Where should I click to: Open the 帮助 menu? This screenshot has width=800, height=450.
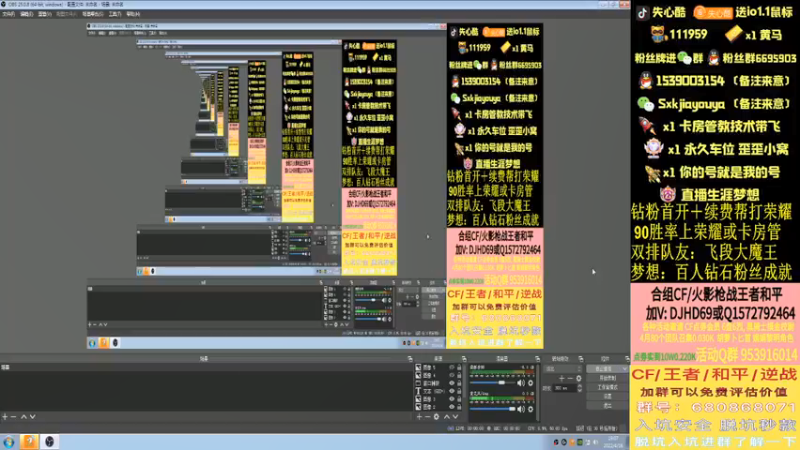point(133,14)
